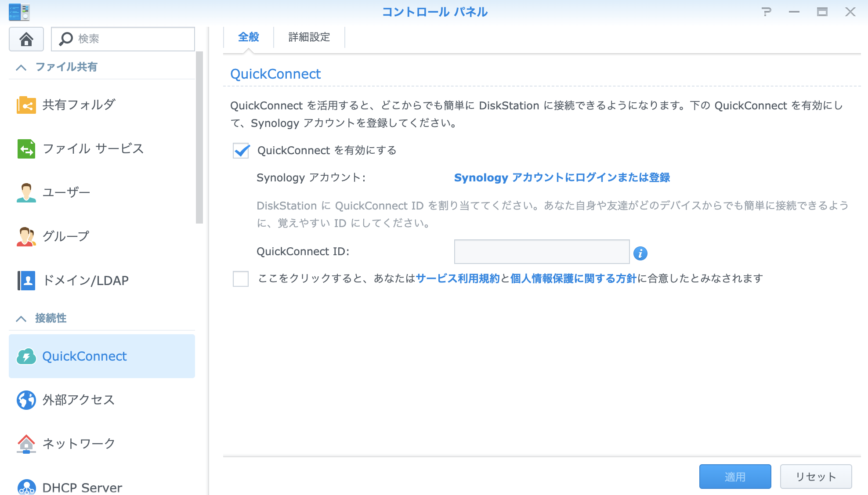
Task: Click the ユーザー avatar icon
Action: coord(26,193)
